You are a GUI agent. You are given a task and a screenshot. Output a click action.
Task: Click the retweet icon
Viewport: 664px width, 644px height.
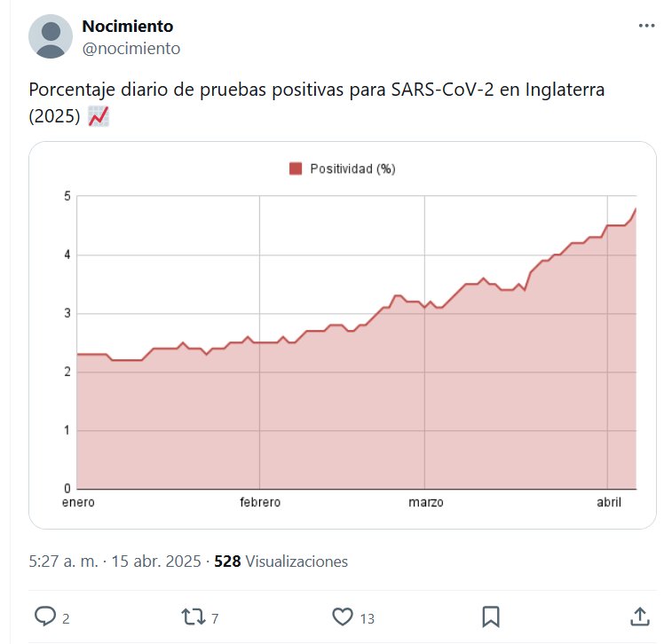click(192, 617)
